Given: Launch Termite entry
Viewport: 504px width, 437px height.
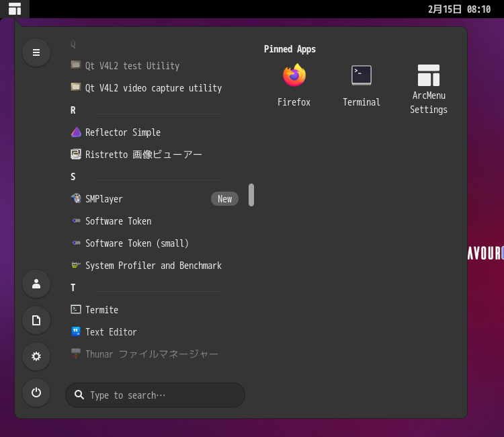Looking at the screenshot, I should pos(155,310).
